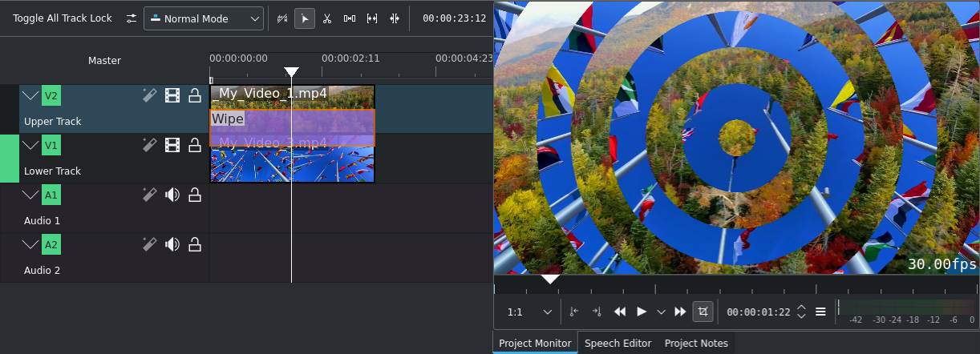This screenshot has height=354, width=980.
Task: Mute the A2 audio track
Action: 172,244
